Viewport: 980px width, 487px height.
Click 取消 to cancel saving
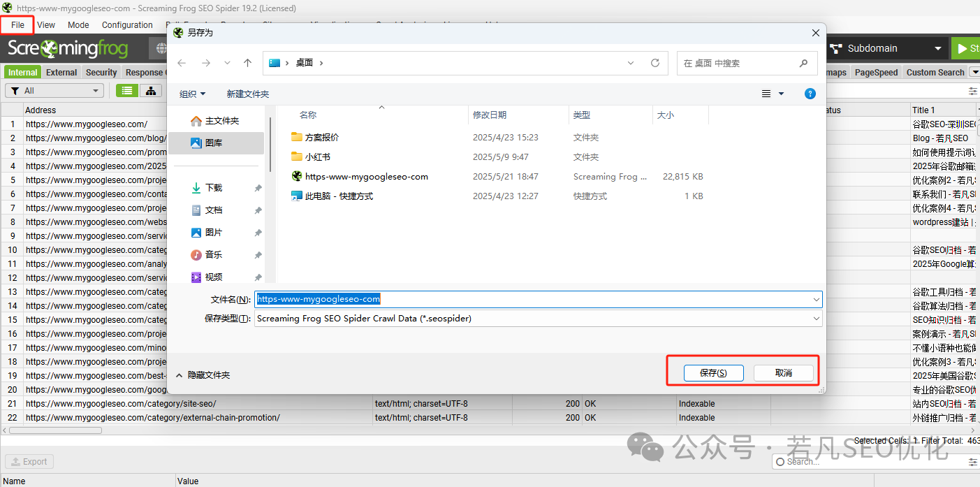click(x=784, y=373)
